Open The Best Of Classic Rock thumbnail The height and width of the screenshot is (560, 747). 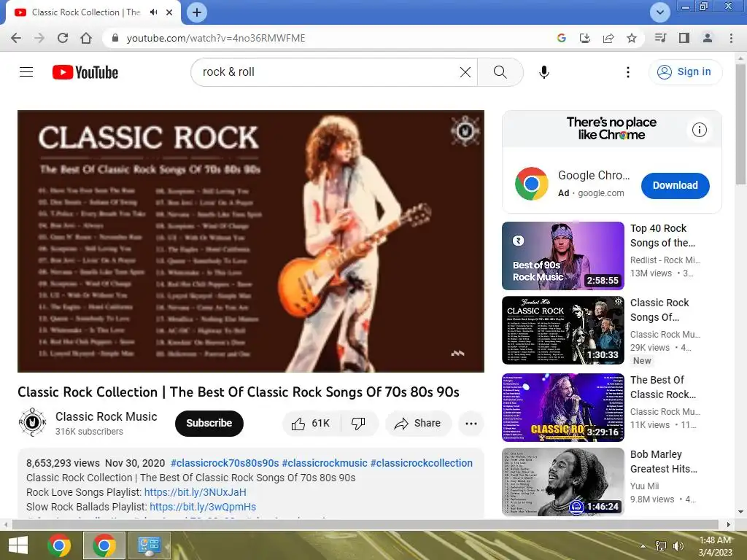point(562,408)
